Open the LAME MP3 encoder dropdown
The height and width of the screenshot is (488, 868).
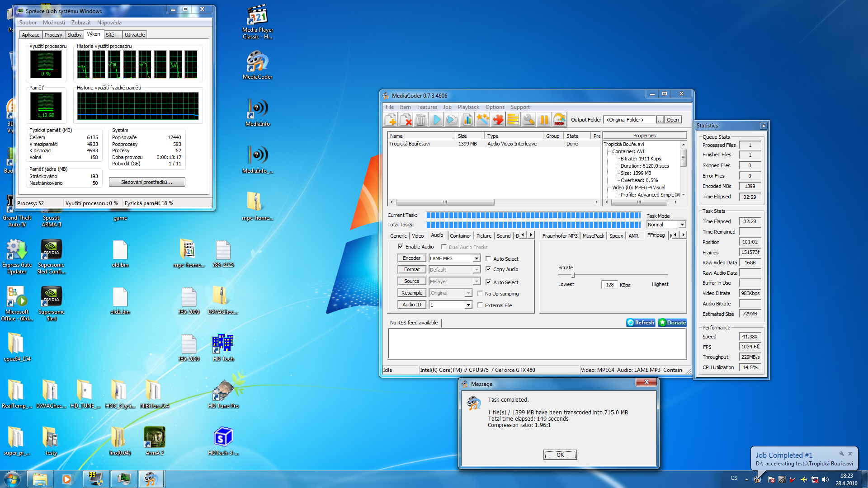pos(454,258)
